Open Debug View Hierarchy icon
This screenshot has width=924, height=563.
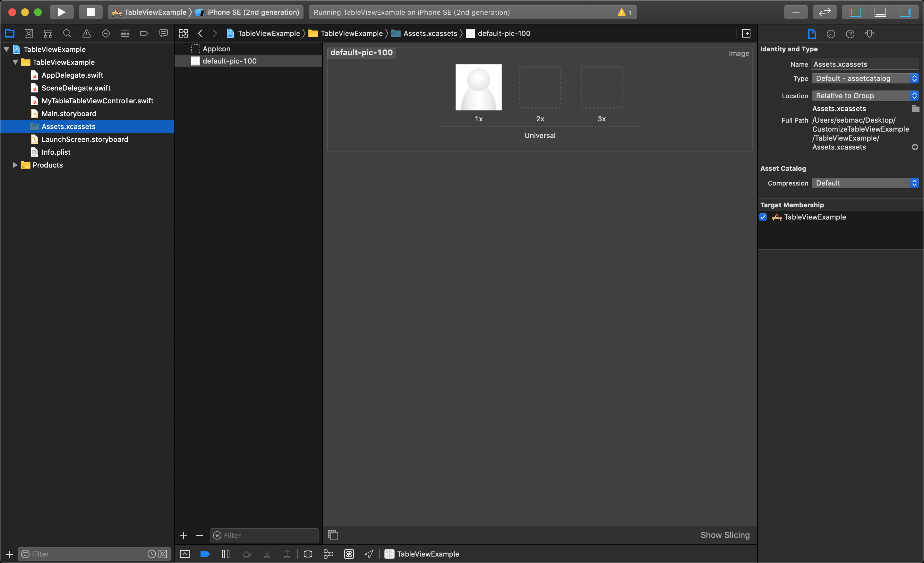pos(308,554)
